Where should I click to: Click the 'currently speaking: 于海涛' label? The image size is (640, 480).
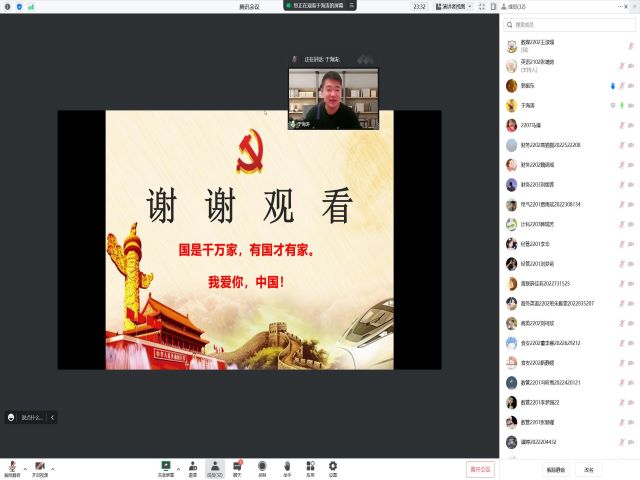point(322,60)
